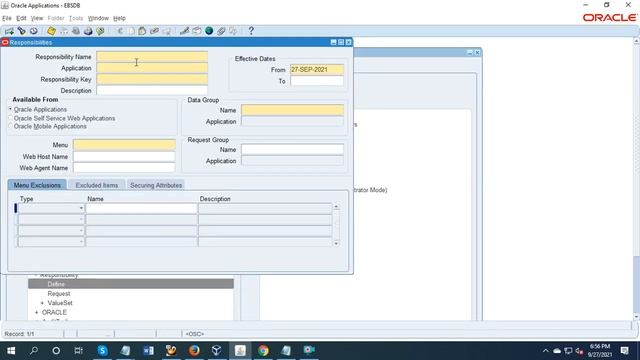This screenshot has width=640, height=360.
Task: Select the Oracle Mobile Applications radio button
Action: pyautogui.click(x=11, y=127)
